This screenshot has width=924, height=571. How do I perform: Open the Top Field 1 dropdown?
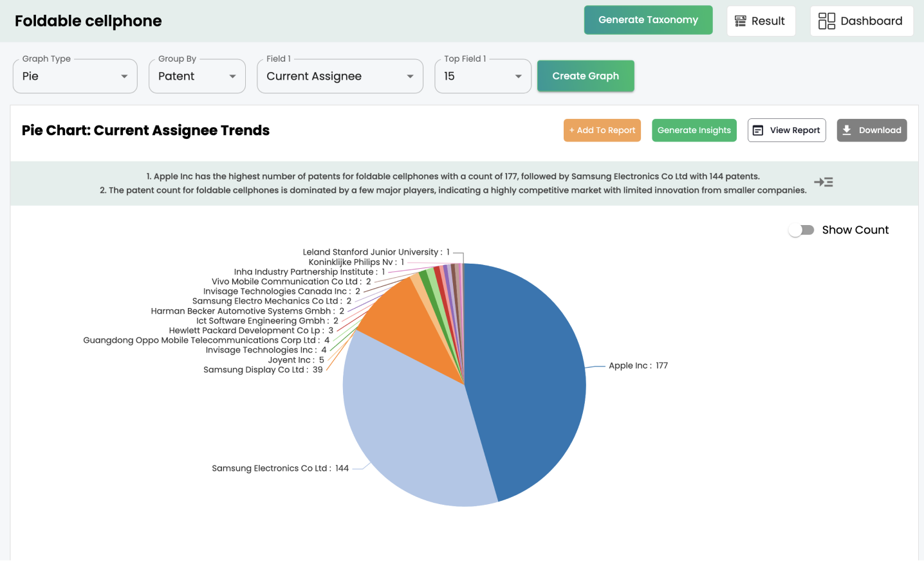click(x=483, y=76)
